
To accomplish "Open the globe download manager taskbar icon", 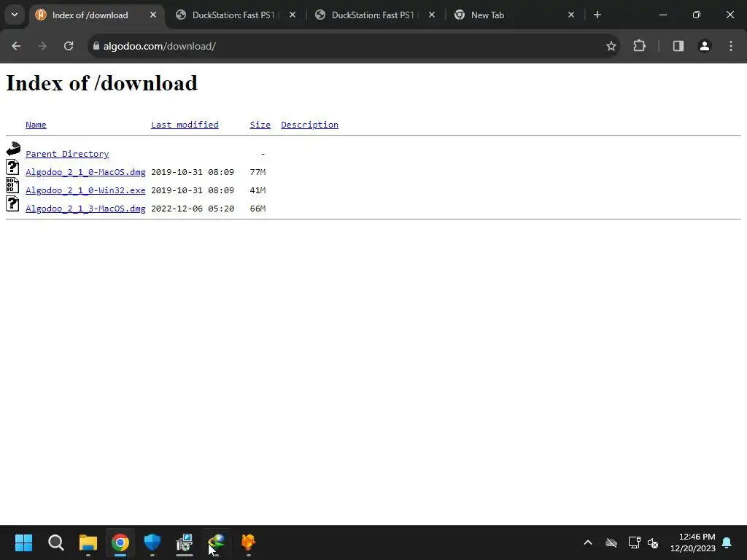I will click(217, 542).
